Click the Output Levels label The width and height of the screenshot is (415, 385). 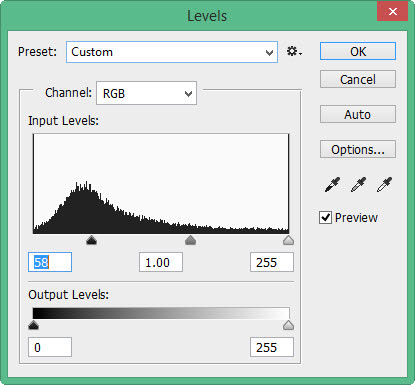(x=68, y=295)
